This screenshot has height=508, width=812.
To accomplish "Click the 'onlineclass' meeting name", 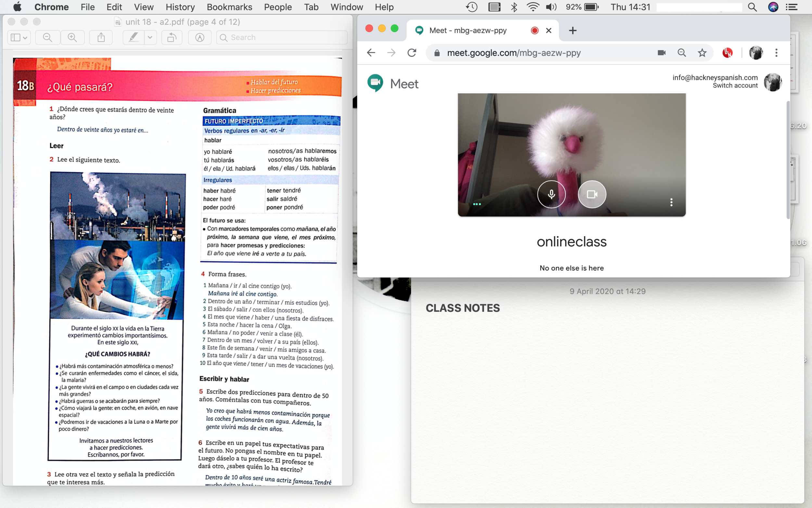I will click(x=571, y=242).
